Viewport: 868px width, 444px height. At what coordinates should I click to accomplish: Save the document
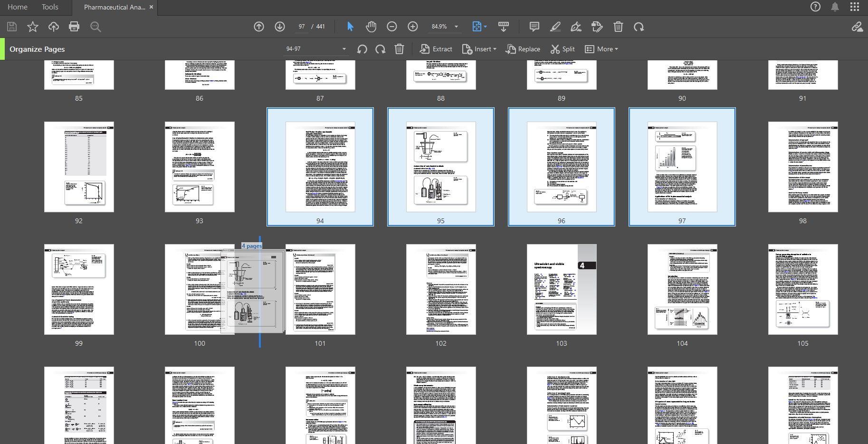point(11,27)
